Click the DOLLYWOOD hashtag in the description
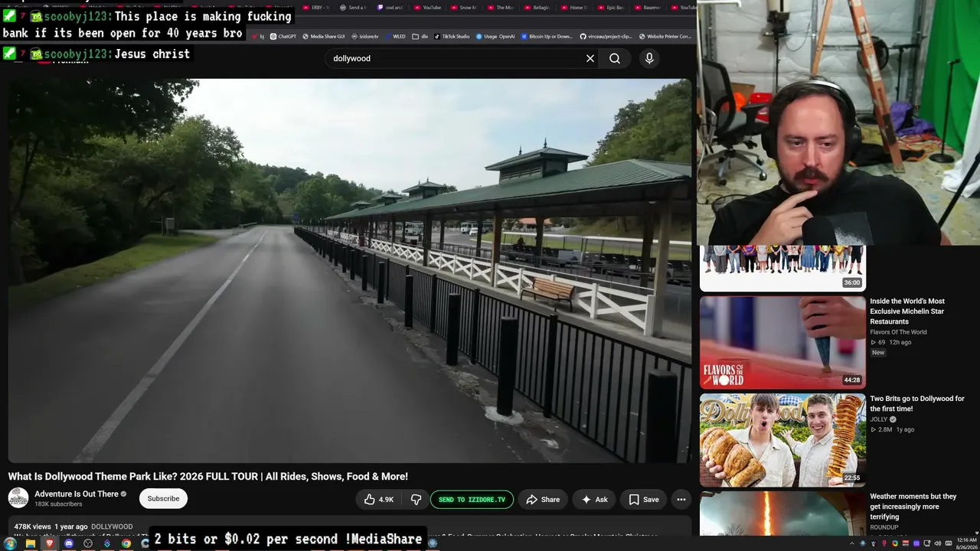Screen dimensions: 980x551 (112, 527)
